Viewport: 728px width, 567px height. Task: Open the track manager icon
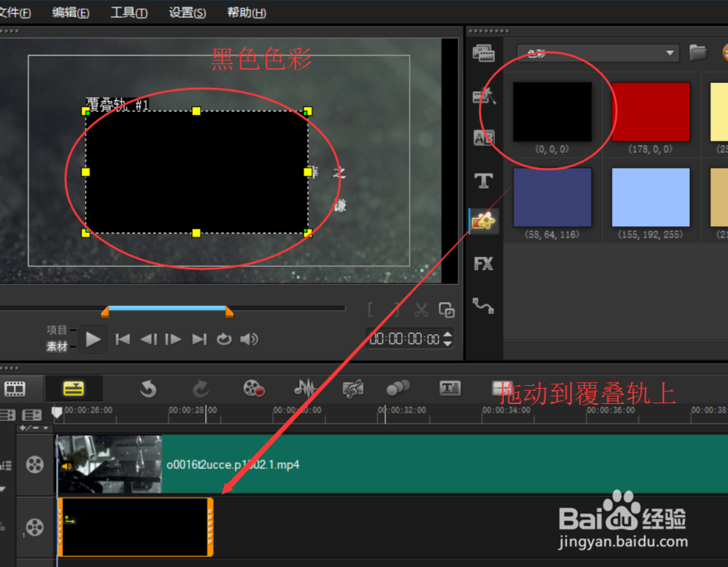pyautogui.click(x=32, y=415)
